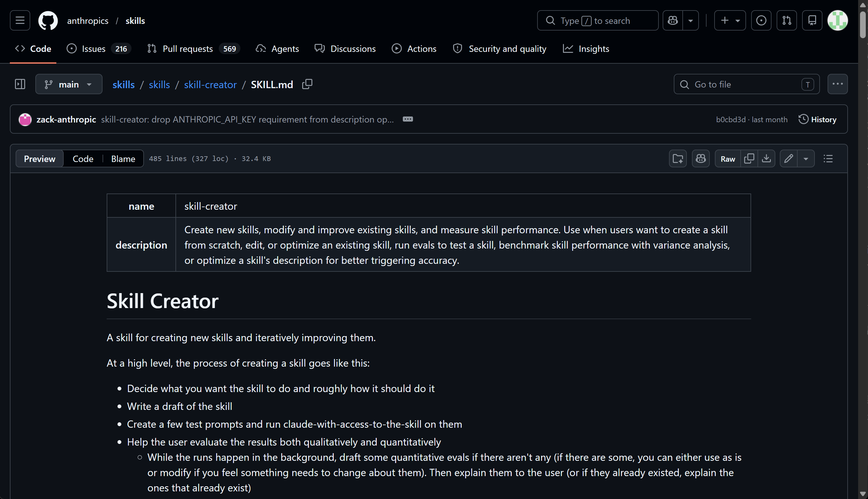The image size is (868, 499).
Task: Edit this file with the pencil icon
Action: tap(788, 159)
